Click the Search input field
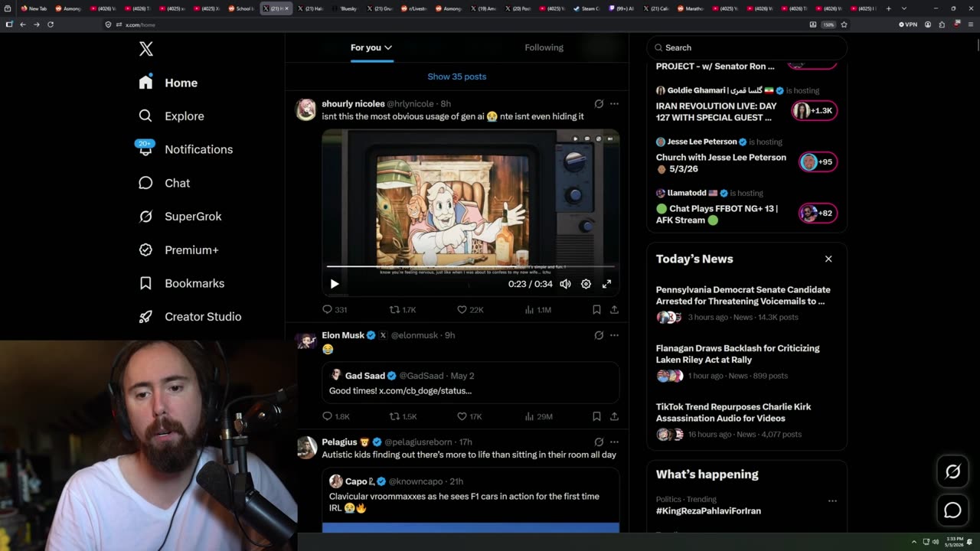This screenshot has height=551, width=980. tap(747, 47)
